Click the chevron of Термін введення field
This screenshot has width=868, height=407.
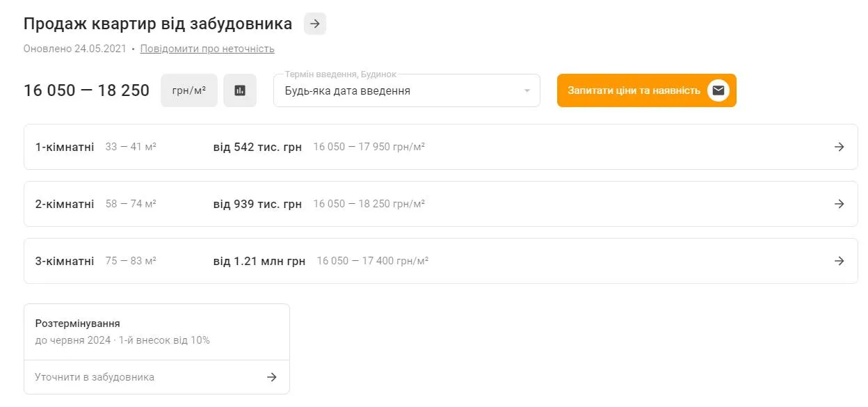(x=527, y=90)
